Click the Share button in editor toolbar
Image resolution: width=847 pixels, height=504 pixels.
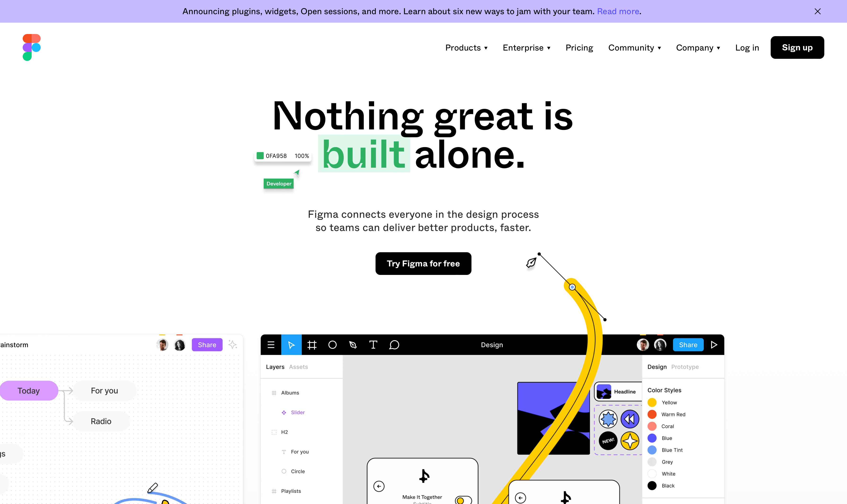tap(688, 344)
